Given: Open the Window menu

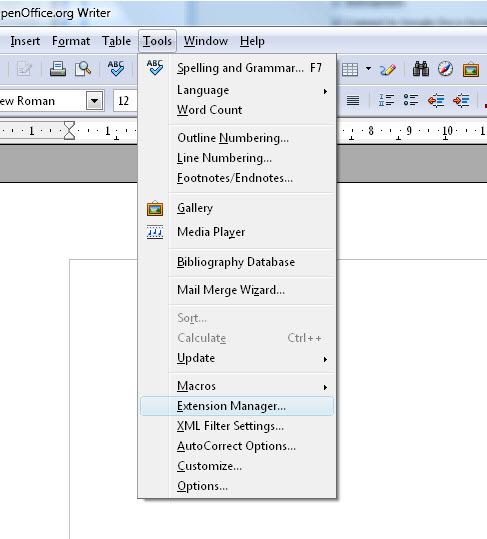Looking at the screenshot, I should click(206, 41).
